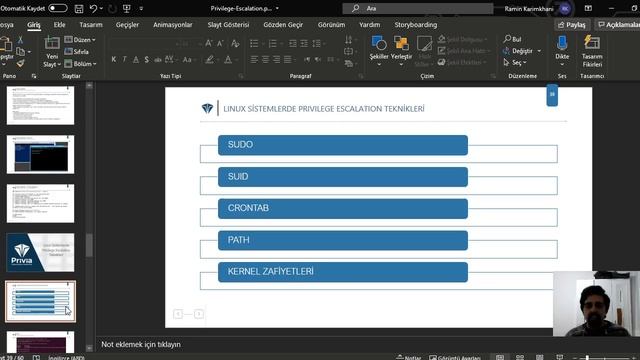The height and width of the screenshot is (360, 640).
Task: Open the Storyboarding tab
Action: click(x=416, y=25)
